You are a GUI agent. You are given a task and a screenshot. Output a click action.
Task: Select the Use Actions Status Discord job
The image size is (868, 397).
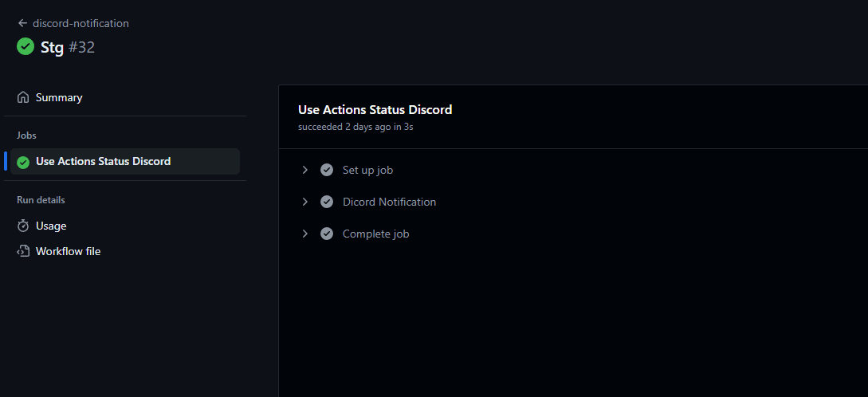pos(125,162)
